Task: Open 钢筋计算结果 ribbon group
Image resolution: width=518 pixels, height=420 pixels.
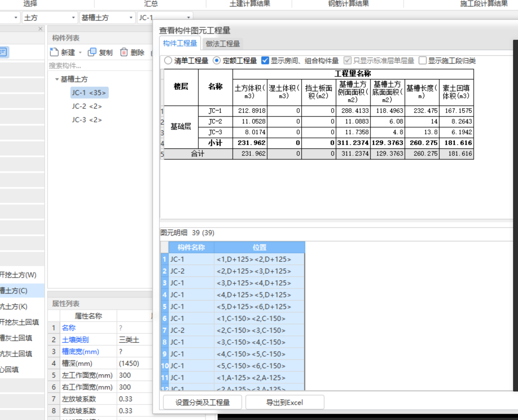Action: coord(348,4)
